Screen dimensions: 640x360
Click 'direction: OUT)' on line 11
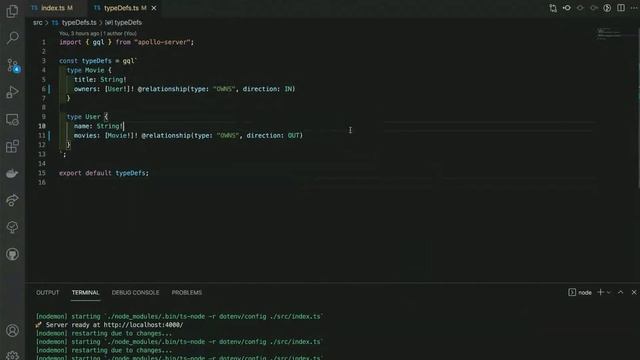click(x=274, y=136)
